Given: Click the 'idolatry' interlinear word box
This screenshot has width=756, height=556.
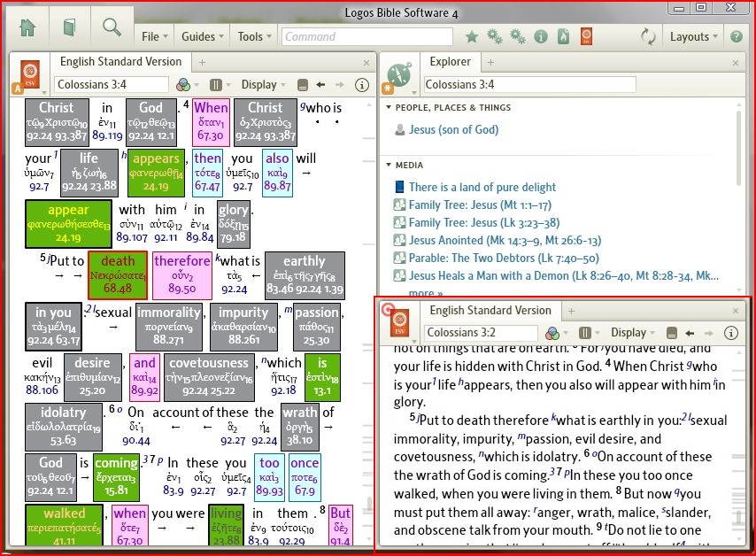Looking at the screenshot, I should (x=63, y=428).
